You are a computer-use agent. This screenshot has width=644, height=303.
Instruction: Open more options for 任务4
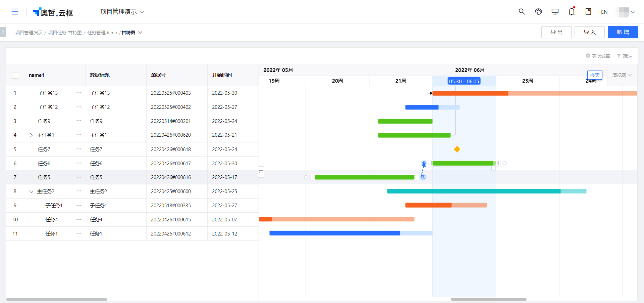point(79,219)
